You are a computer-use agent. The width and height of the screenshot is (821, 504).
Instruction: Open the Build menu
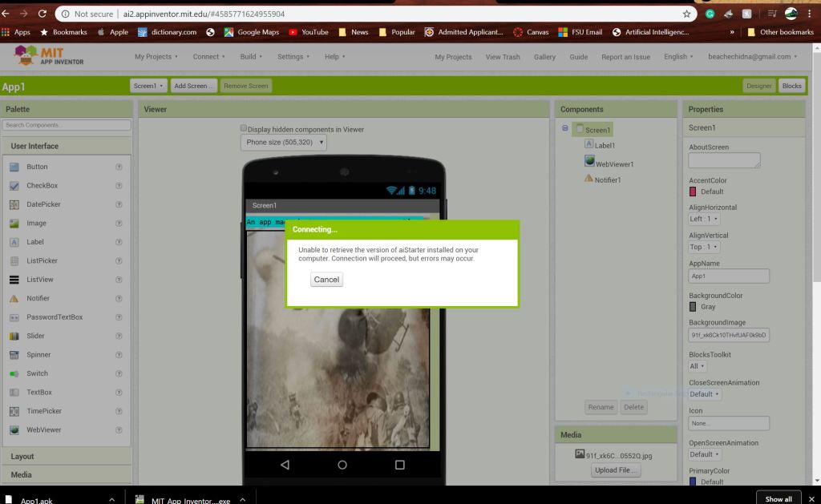coord(251,57)
